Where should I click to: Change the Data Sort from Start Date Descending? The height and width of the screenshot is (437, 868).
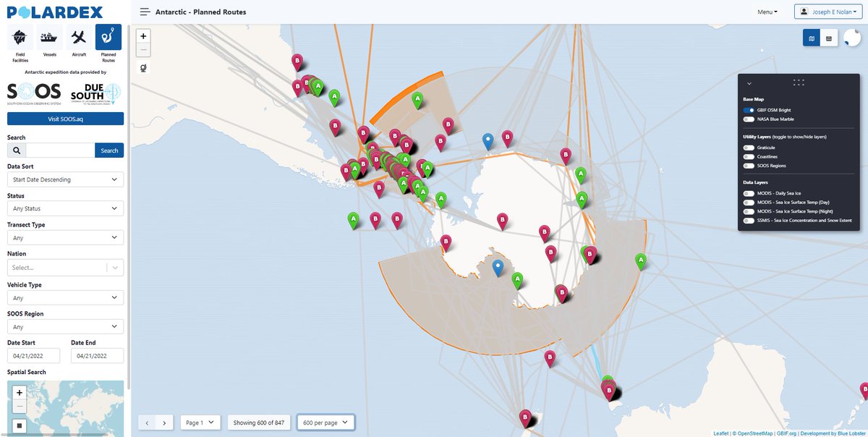pos(65,179)
